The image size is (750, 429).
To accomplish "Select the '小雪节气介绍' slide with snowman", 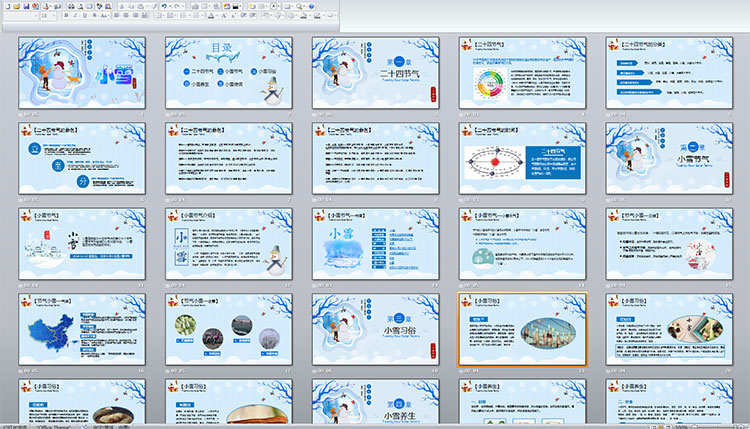I will pyautogui.click(x=229, y=244).
